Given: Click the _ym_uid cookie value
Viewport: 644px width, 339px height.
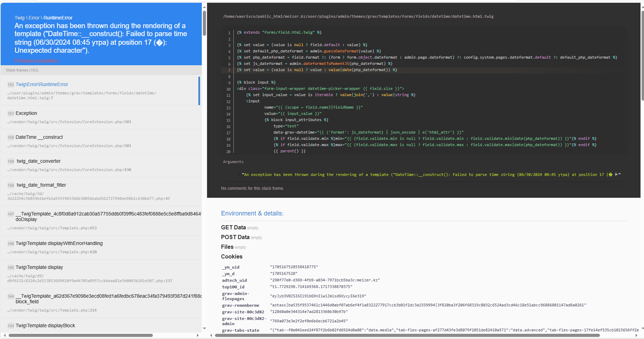Looking at the screenshot, I should pos(294,267).
